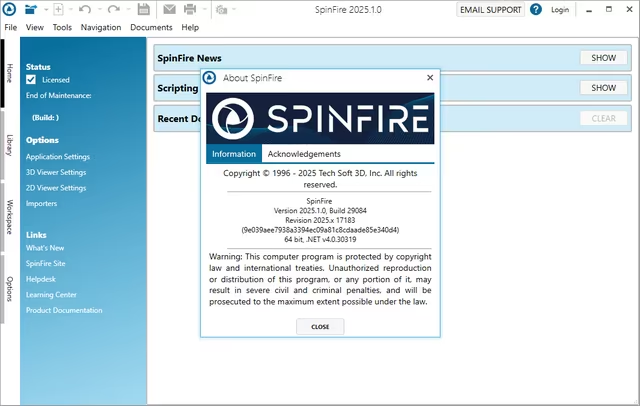Image resolution: width=640 pixels, height=406 pixels.
Task: Click the blue help question mark icon
Action: (536, 9)
